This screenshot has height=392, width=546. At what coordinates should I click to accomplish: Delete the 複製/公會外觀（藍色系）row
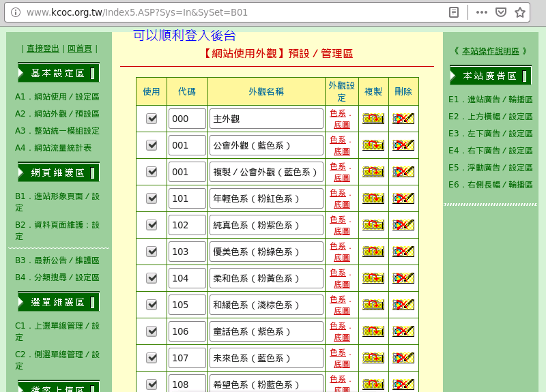[403, 172]
